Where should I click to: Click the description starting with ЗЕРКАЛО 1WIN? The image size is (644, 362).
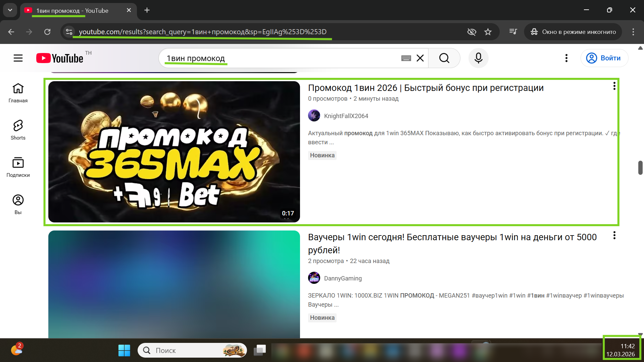point(466,300)
